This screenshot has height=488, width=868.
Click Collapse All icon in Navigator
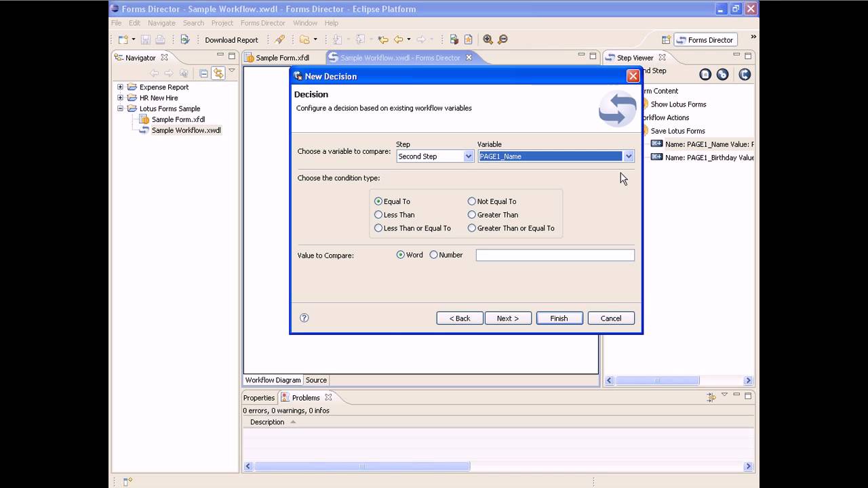click(x=203, y=73)
